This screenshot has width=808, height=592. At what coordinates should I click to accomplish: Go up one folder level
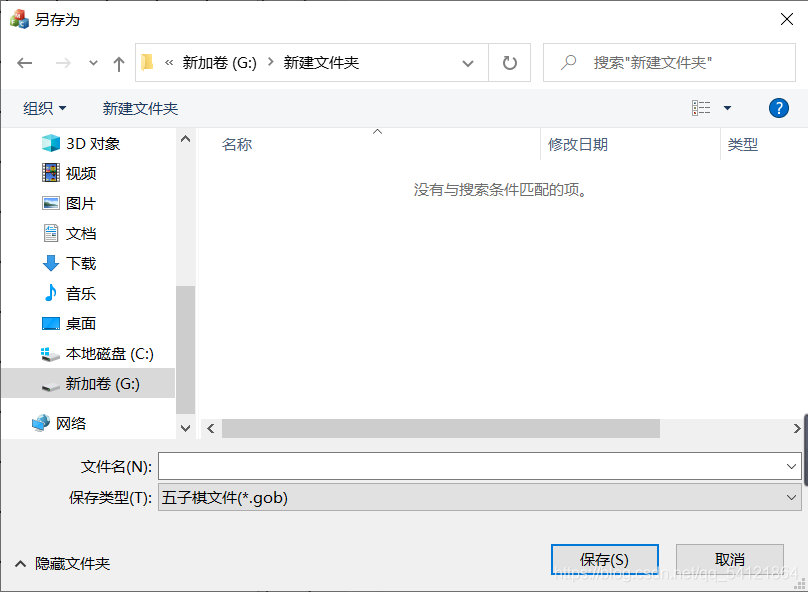click(x=119, y=63)
